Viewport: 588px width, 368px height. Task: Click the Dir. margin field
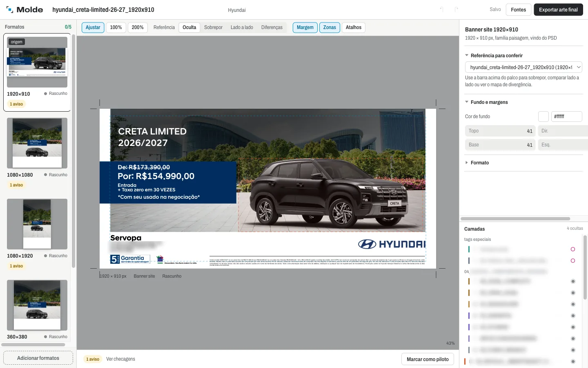pos(563,131)
